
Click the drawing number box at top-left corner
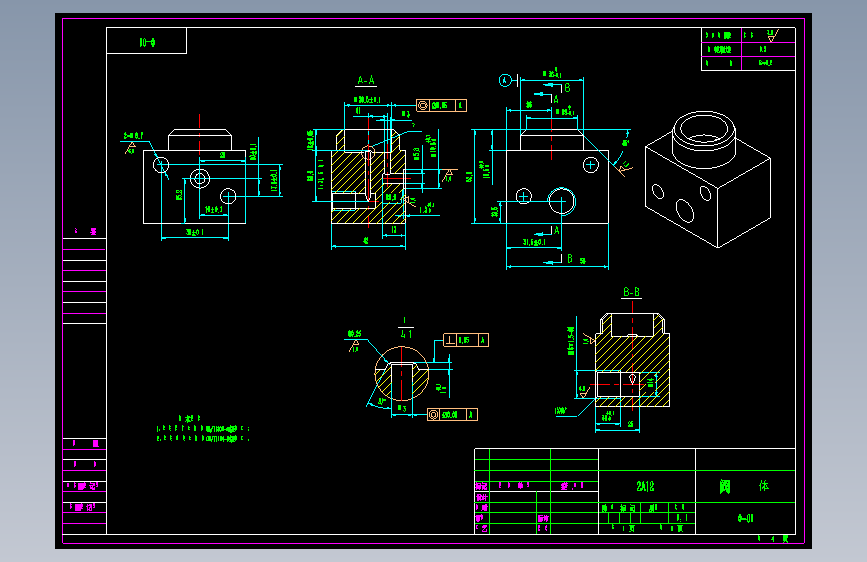pyautogui.click(x=147, y=41)
